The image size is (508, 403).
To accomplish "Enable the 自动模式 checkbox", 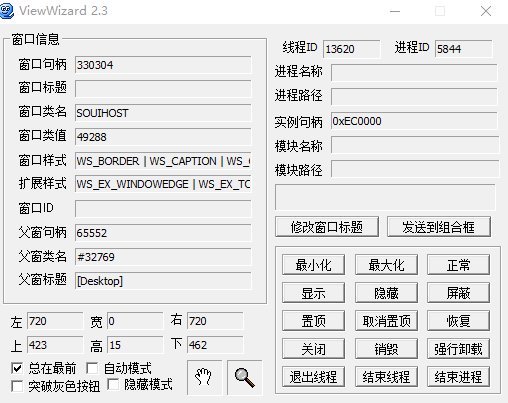I will click(x=92, y=368).
